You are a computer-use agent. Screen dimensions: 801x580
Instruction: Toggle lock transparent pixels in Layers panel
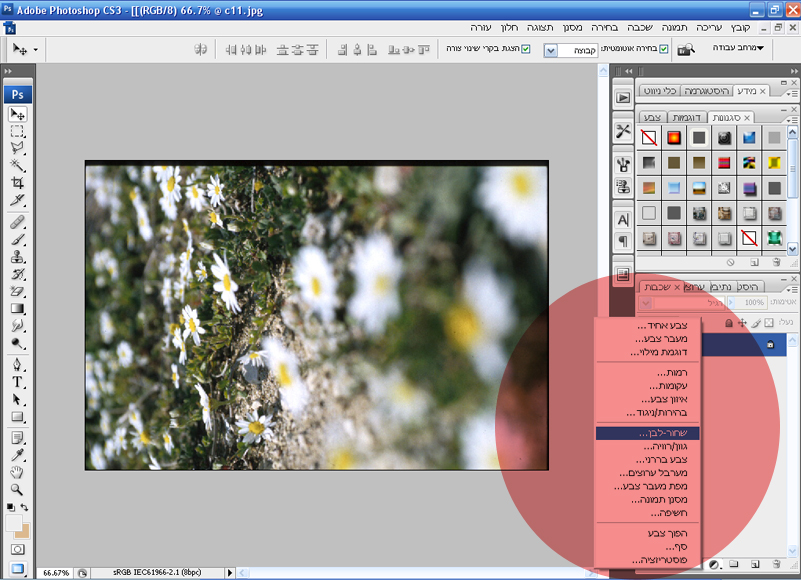[x=769, y=322]
